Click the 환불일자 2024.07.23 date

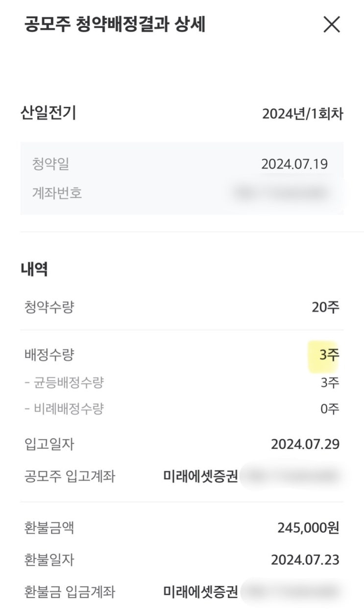click(305, 559)
